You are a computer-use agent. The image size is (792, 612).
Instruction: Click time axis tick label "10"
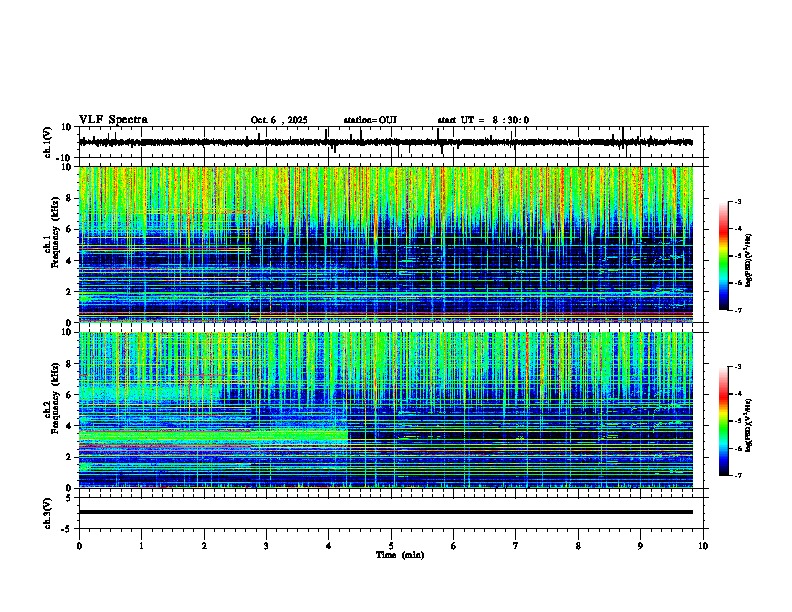(x=703, y=546)
